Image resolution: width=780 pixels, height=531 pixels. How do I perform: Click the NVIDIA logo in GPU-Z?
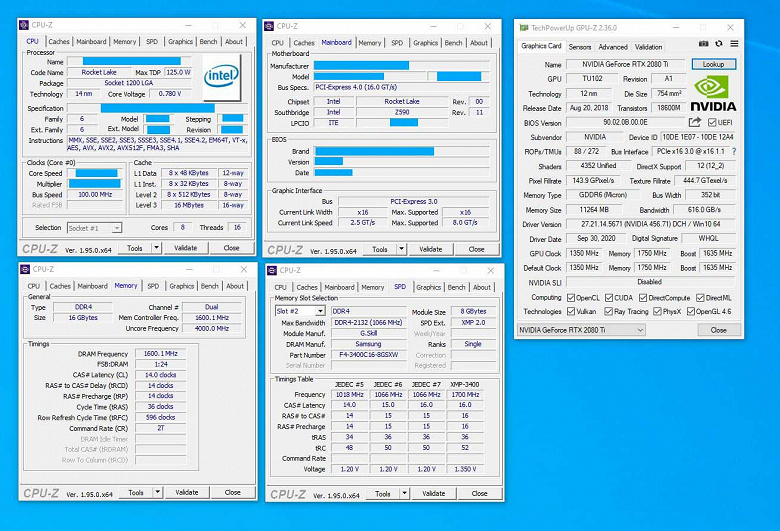(x=713, y=94)
